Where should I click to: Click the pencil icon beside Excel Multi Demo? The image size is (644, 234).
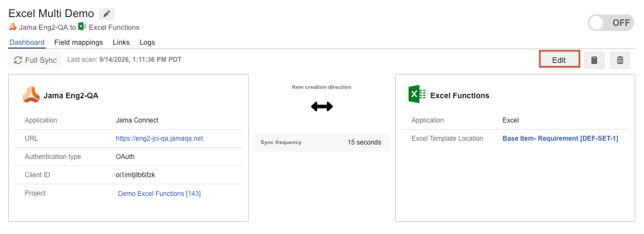tap(107, 14)
